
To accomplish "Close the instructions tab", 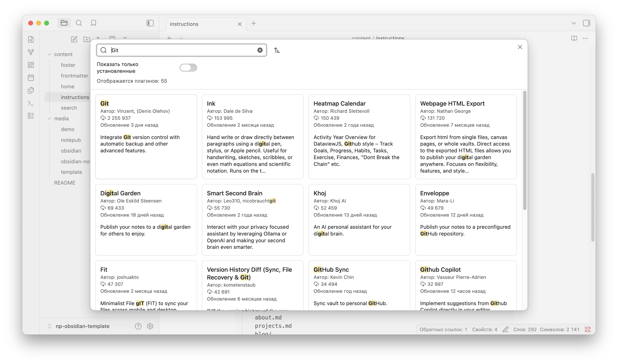I will 240,24.
